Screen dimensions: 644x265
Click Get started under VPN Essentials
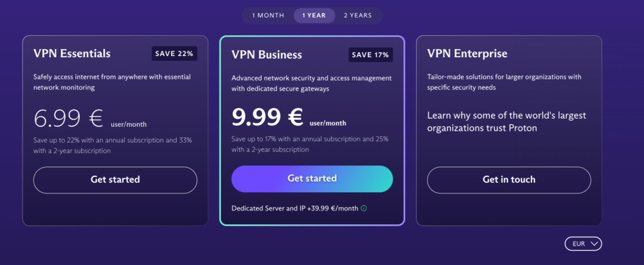(115, 180)
